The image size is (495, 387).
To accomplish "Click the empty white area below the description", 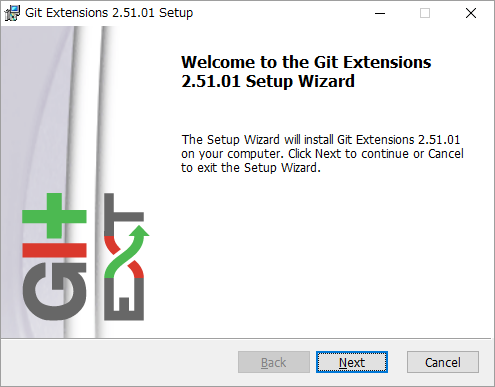I will click(x=320, y=257).
